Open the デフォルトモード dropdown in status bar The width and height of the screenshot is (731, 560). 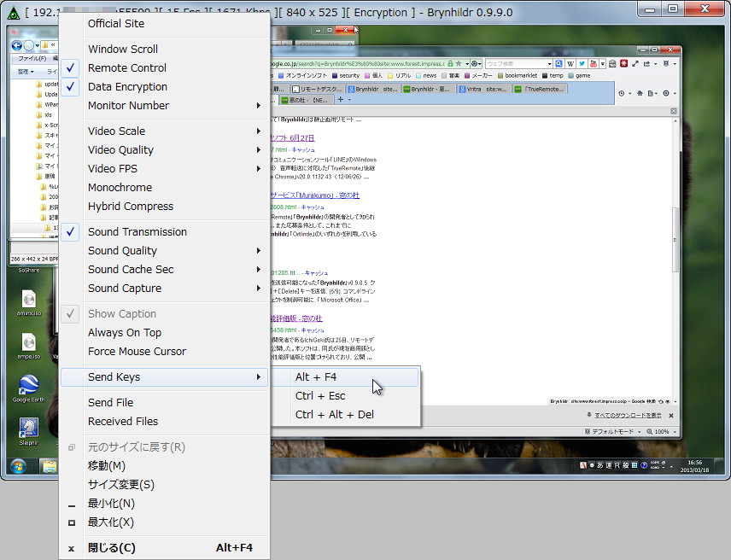click(x=612, y=431)
